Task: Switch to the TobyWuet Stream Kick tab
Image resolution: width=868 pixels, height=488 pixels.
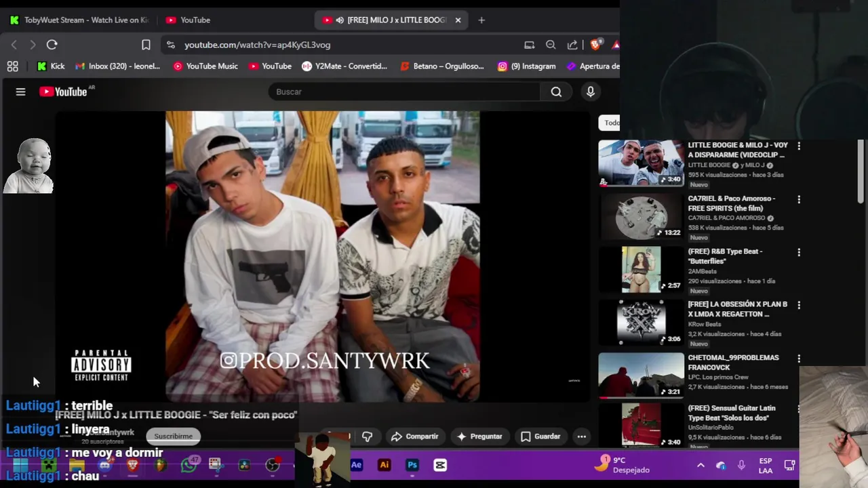Action: 79,20
